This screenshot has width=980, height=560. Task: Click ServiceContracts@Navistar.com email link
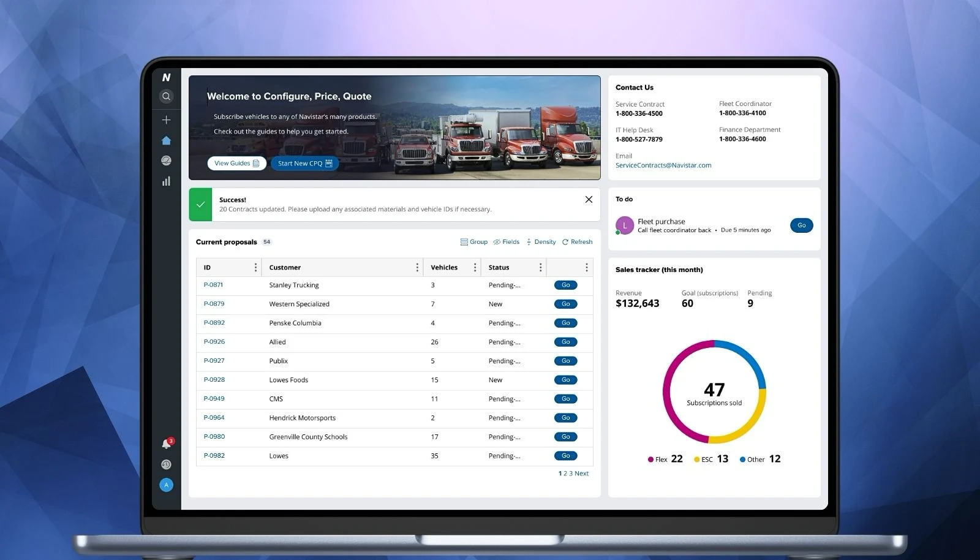pos(663,165)
